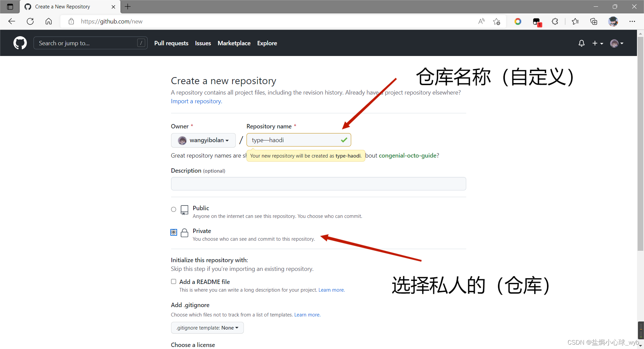The width and height of the screenshot is (644, 349).
Task: Click the Private lock icon
Action: pyautogui.click(x=184, y=233)
